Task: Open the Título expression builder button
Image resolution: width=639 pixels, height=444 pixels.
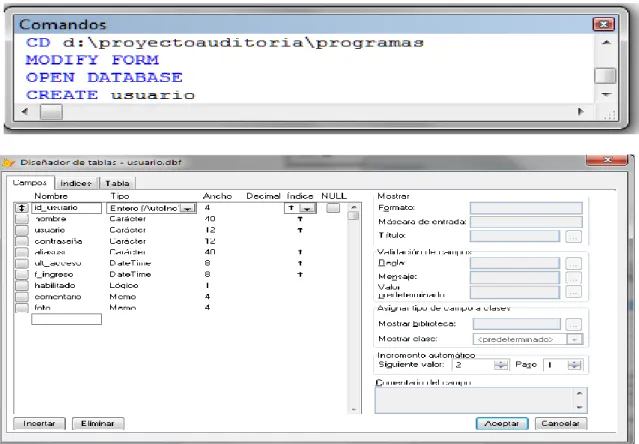Action: pos(573,236)
